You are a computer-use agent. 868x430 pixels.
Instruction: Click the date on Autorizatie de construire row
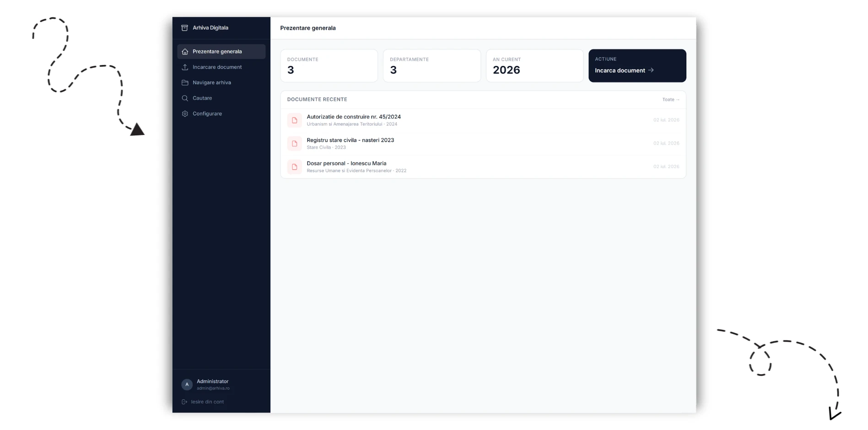click(x=666, y=120)
